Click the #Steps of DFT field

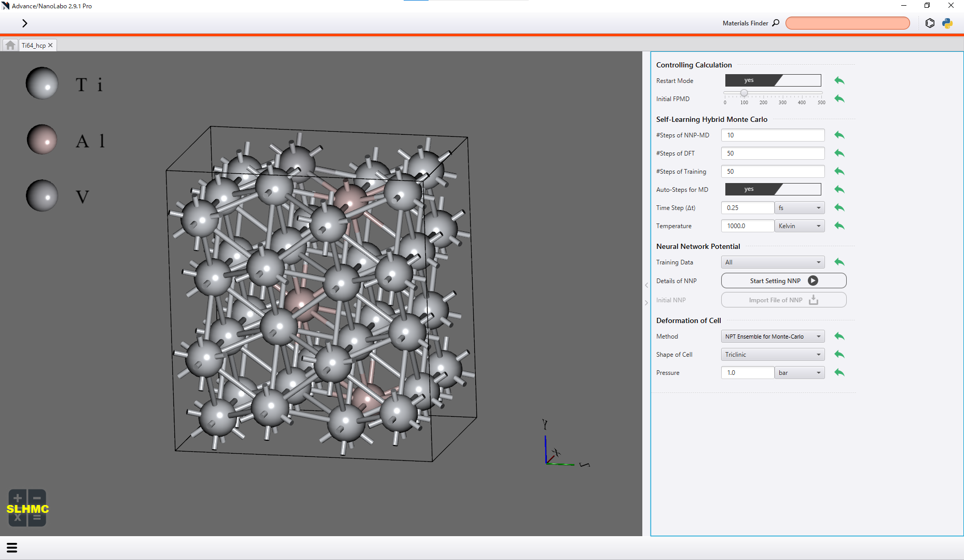tap(773, 153)
